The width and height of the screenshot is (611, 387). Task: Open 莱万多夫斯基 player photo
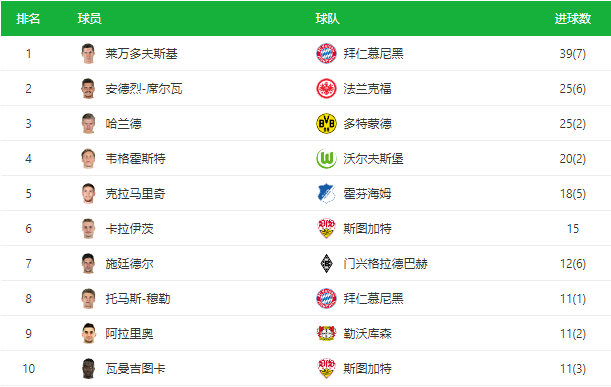[x=88, y=53]
